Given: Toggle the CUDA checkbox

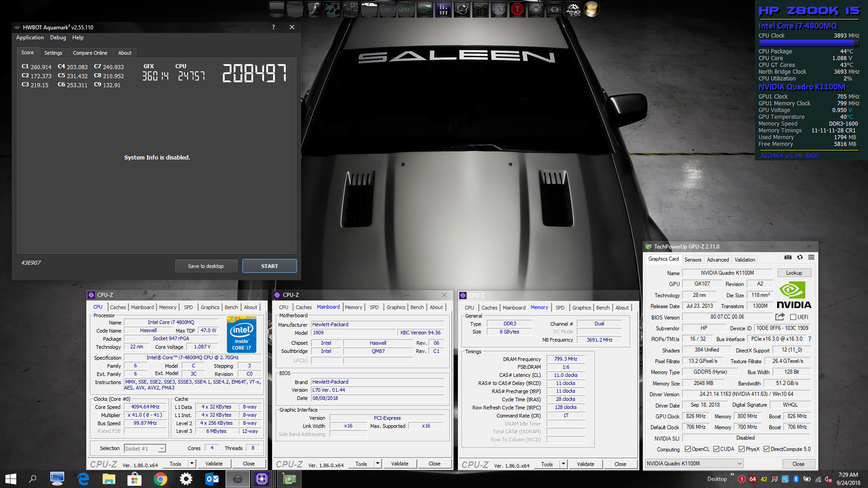Looking at the screenshot, I should 716,449.
